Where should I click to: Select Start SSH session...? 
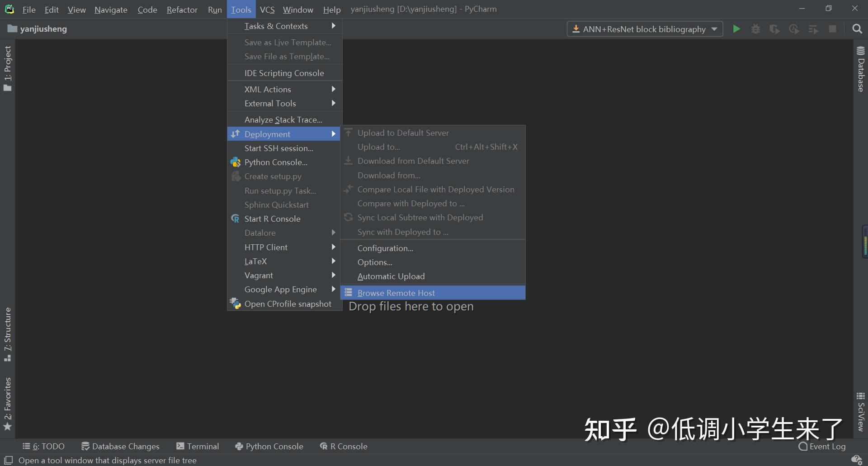click(x=284, y=148)
